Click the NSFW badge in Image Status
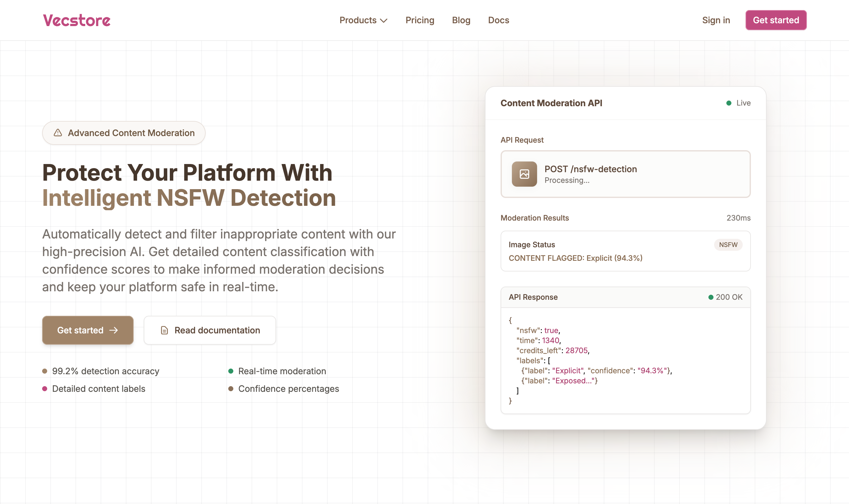Screen dimensions: 849x504 (728, 244)
